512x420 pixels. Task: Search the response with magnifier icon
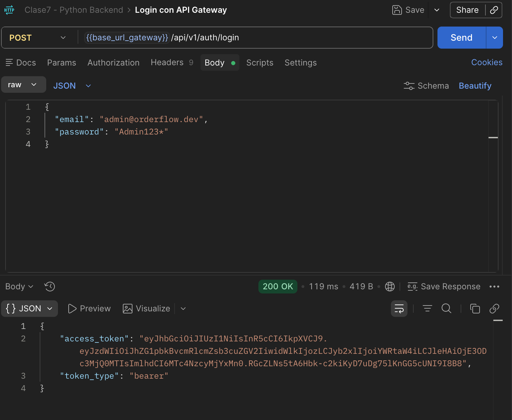tap(446, 308)
